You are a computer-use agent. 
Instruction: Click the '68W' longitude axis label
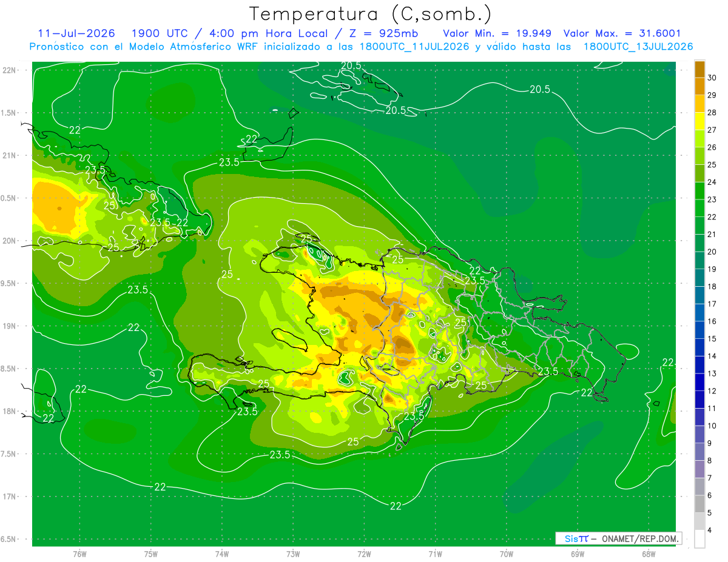click(648, 554)
